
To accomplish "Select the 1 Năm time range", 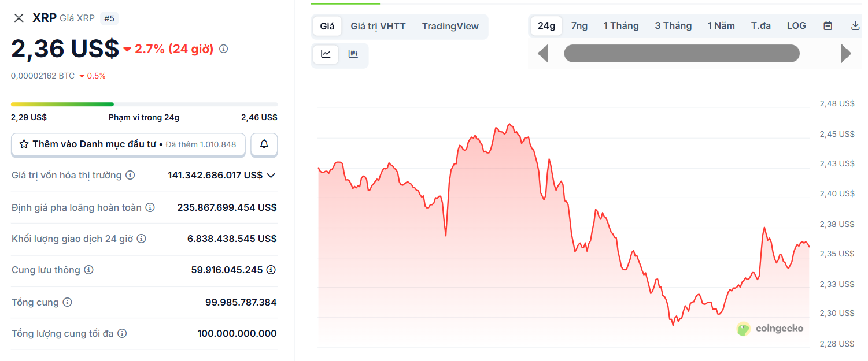I will [x=721, y=26].
